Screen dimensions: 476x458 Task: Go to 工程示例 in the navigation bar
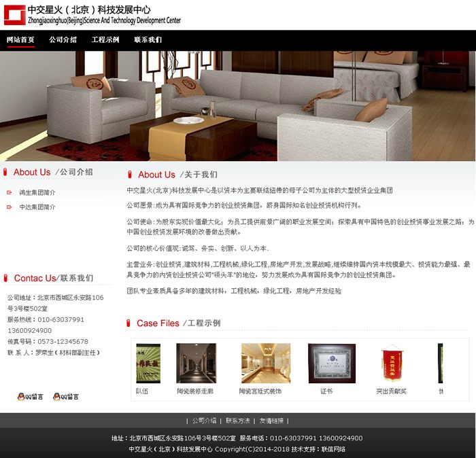(x=105, y=40)
